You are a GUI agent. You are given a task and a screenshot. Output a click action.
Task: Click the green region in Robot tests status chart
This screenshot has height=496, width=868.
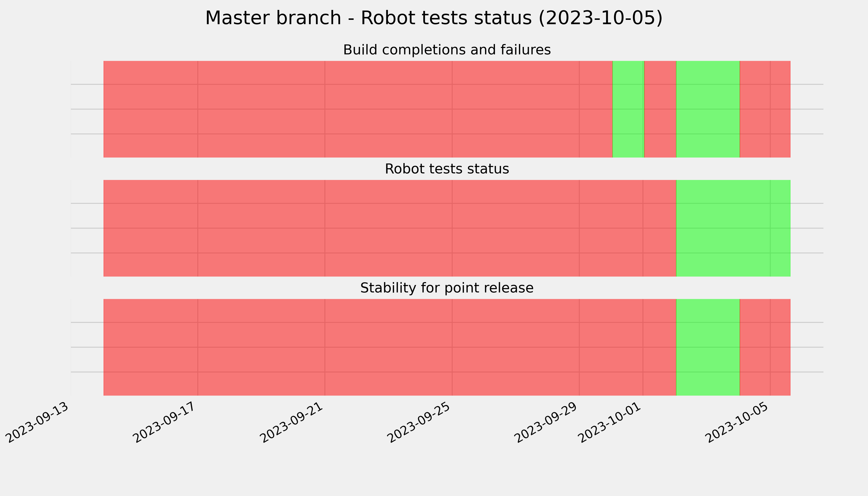click(733, 228)
